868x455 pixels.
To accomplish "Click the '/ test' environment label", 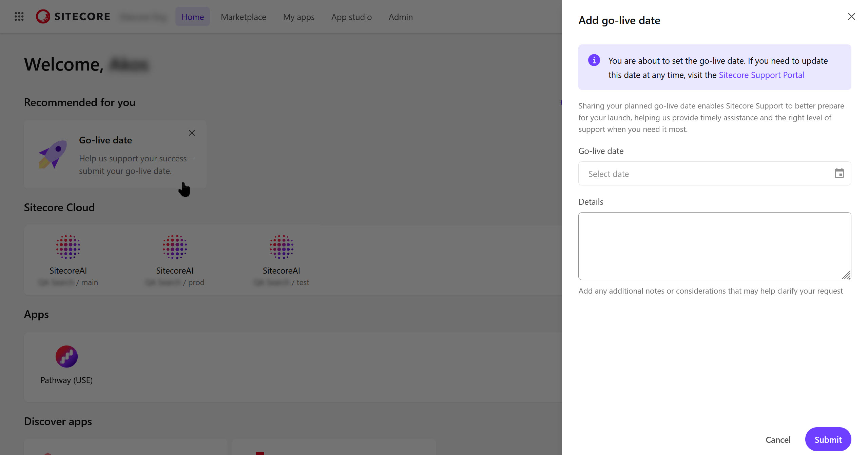I will click(300, 282).
